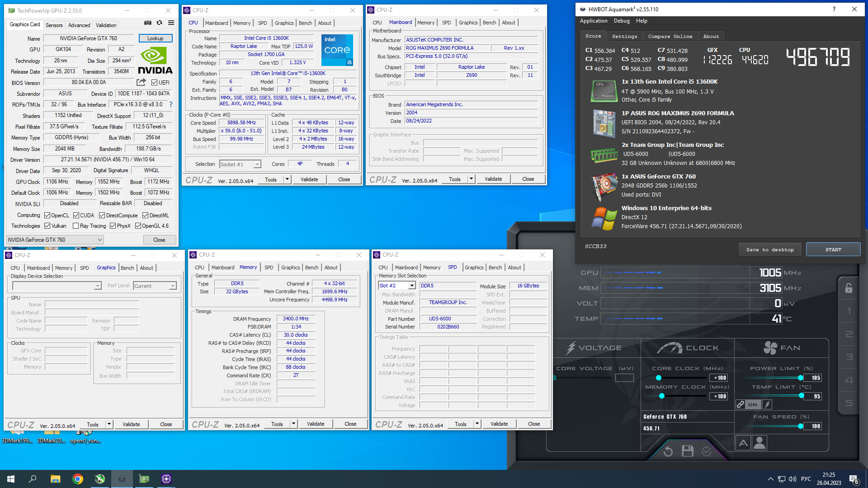Click Power Limit slider handle
Viewport: 868px width, 488px height.
pos(801,378)
